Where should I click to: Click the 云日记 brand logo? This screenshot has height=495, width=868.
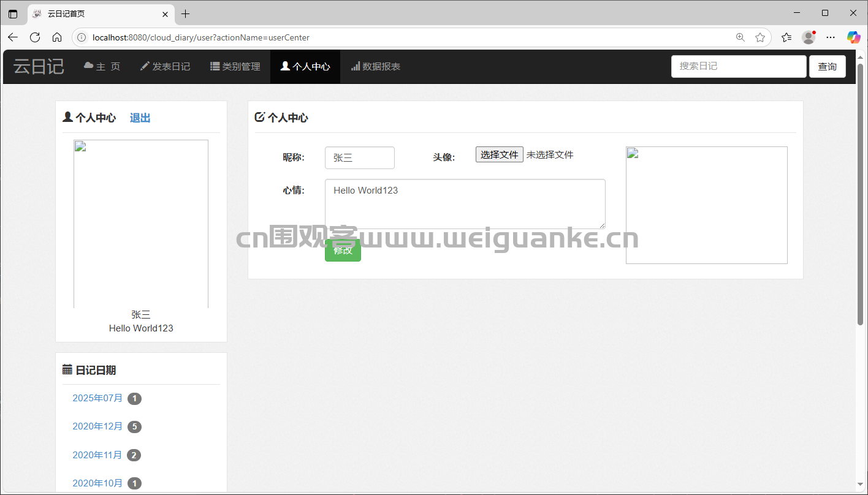pos(39,66)
